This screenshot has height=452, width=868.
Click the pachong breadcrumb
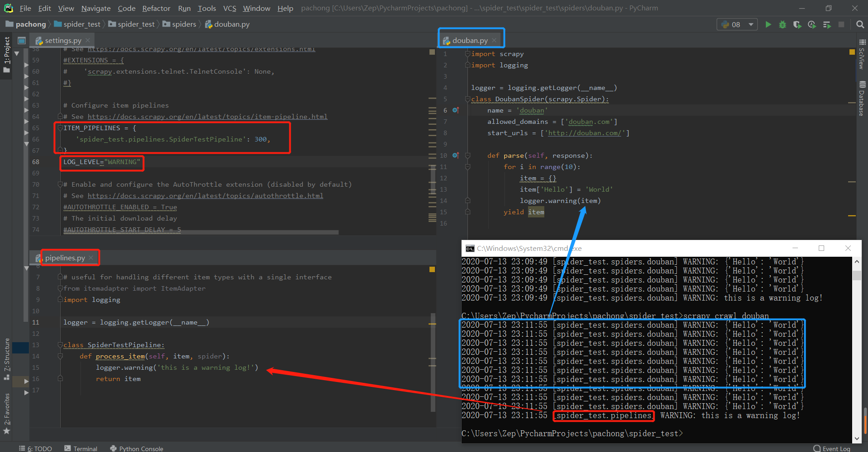click(x=26, y=24)
